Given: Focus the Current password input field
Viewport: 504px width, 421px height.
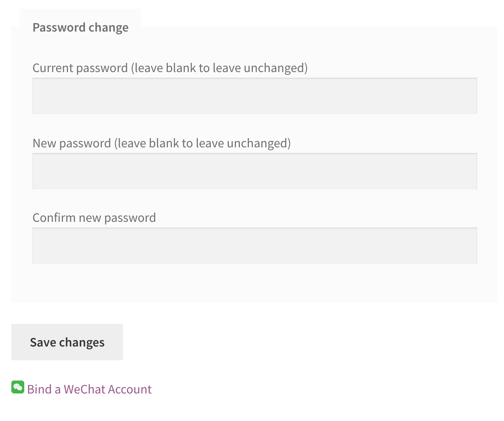Looking at the screenshot, I should point(254,96).
